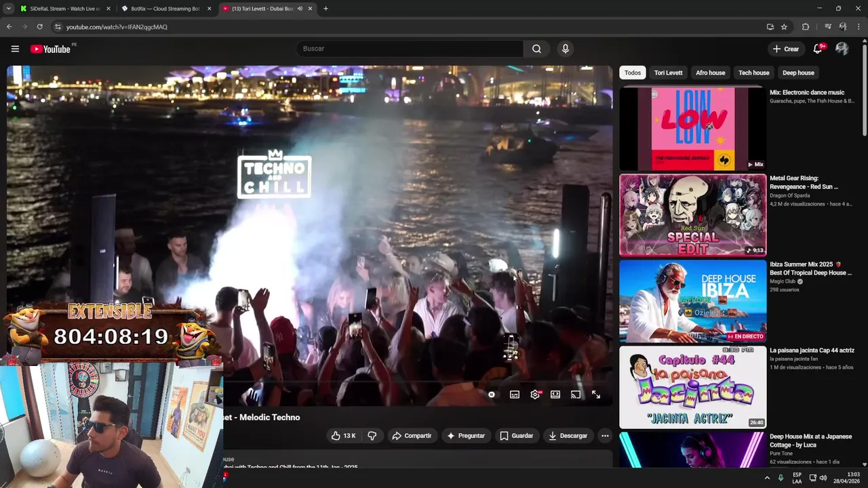Screen dimensions: 868x488
Task: Open video player settings gear
Action: point(535,394)
